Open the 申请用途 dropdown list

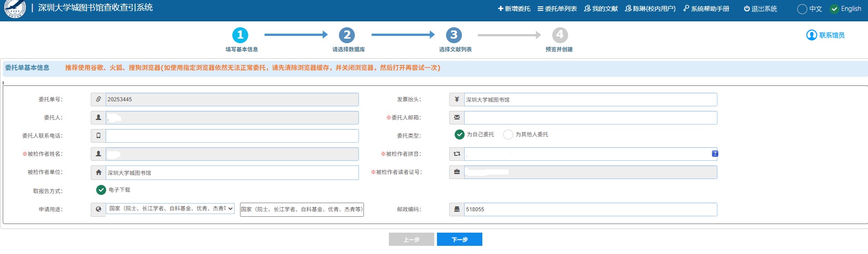[x=170, y=209]
